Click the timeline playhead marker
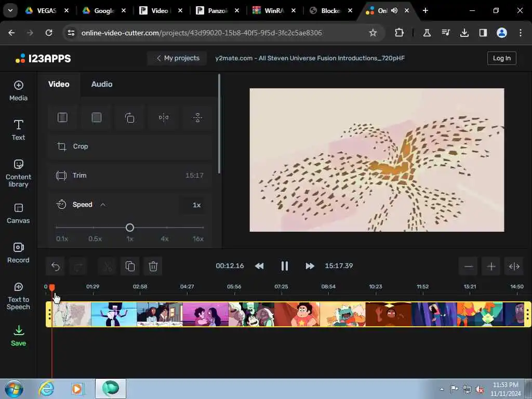Screen dimensions: 532x399 51,288
